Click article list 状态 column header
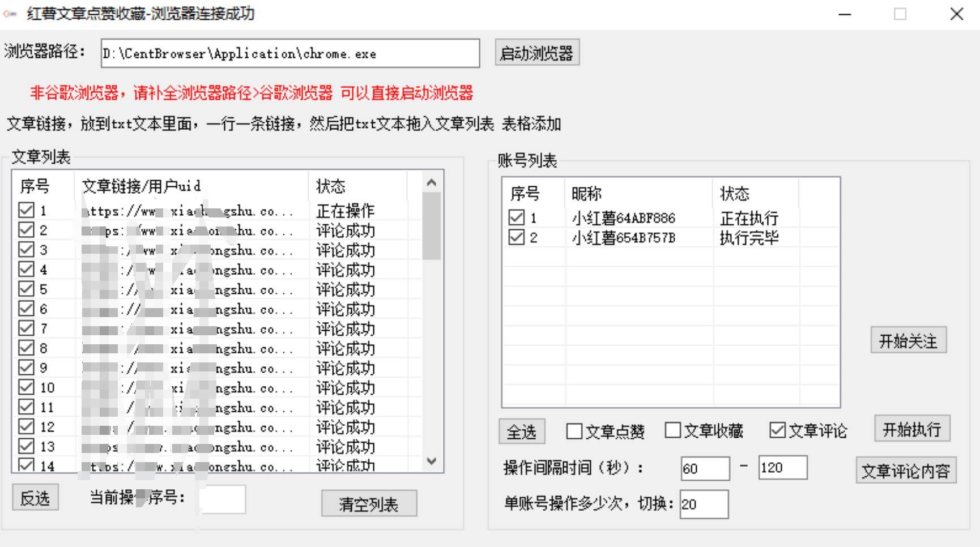 point(357,186)
